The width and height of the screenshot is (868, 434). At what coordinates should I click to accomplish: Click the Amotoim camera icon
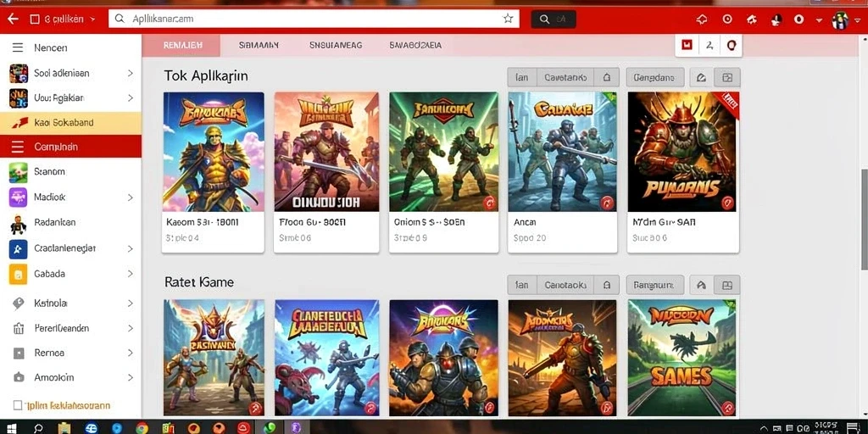click(19, 377)
